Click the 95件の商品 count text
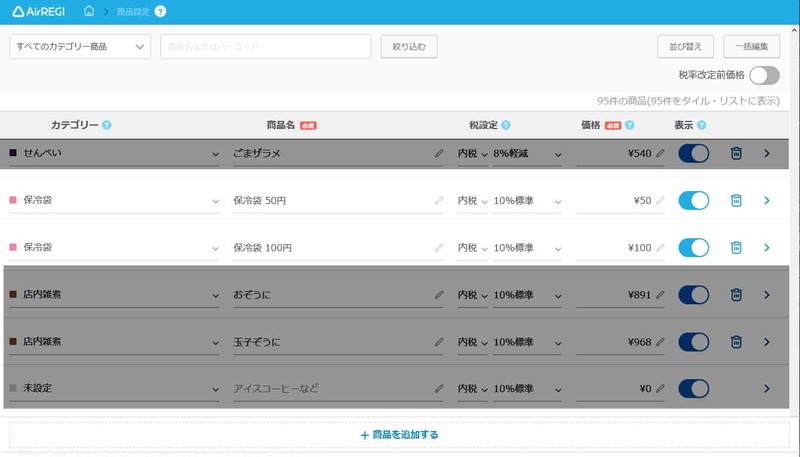The height and width of the screenshot is (457, 800). pyautogui.click(x=688, y=101)
